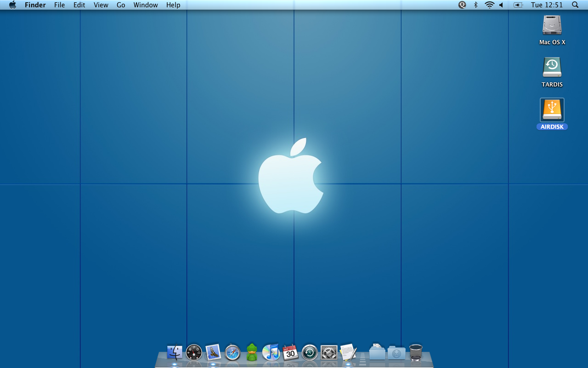Open the Documents stack in Dock
Screen dimensions: 588x368
[377, 352]
